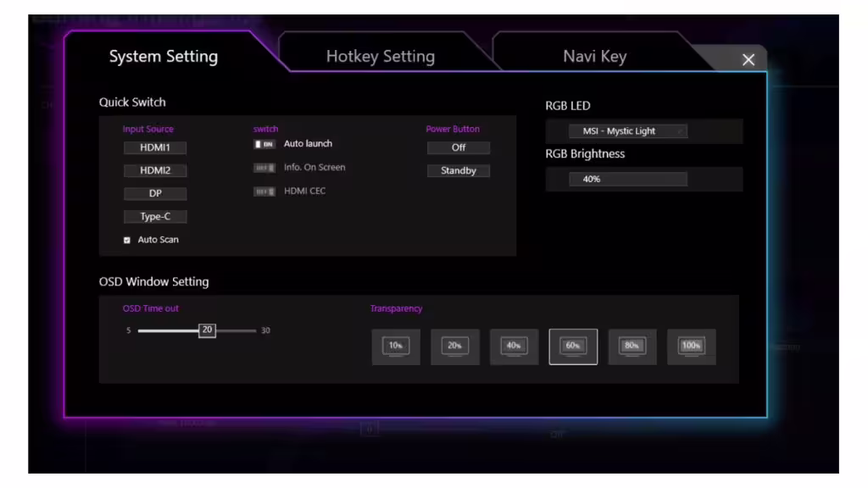
Task: Select the 80% transparency icon
Action: [x=632, y=347]
